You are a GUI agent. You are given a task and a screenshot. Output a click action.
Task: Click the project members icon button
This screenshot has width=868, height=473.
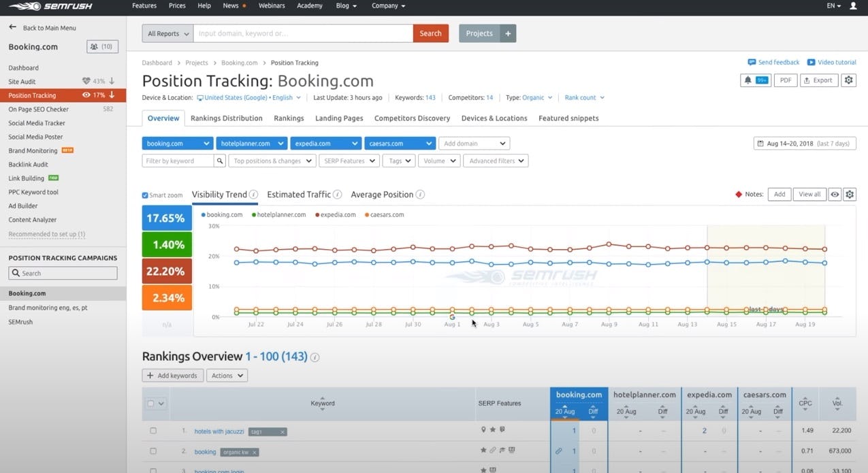pyautogui.click(x=102, y=47)
